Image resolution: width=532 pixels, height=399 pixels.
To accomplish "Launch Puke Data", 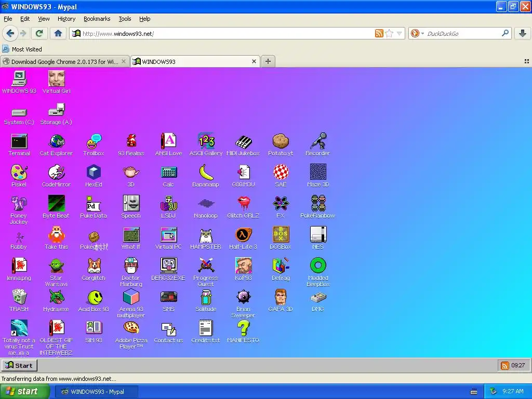I will pyautogui.click(x=94, y=207).
